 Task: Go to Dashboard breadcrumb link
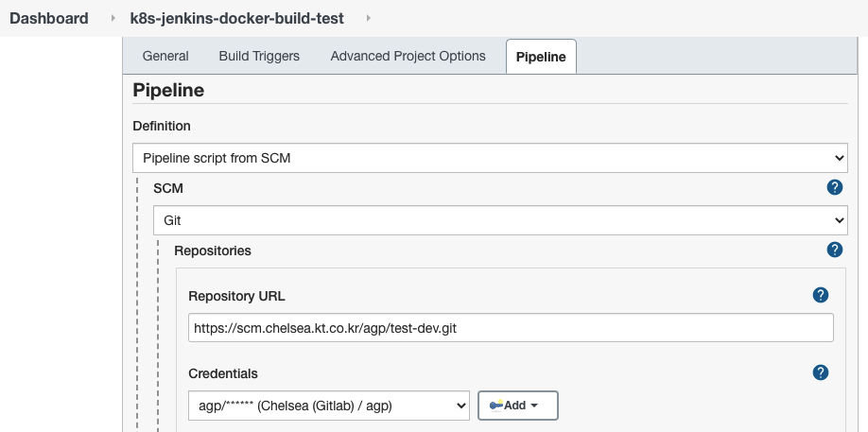click(49, 19)
